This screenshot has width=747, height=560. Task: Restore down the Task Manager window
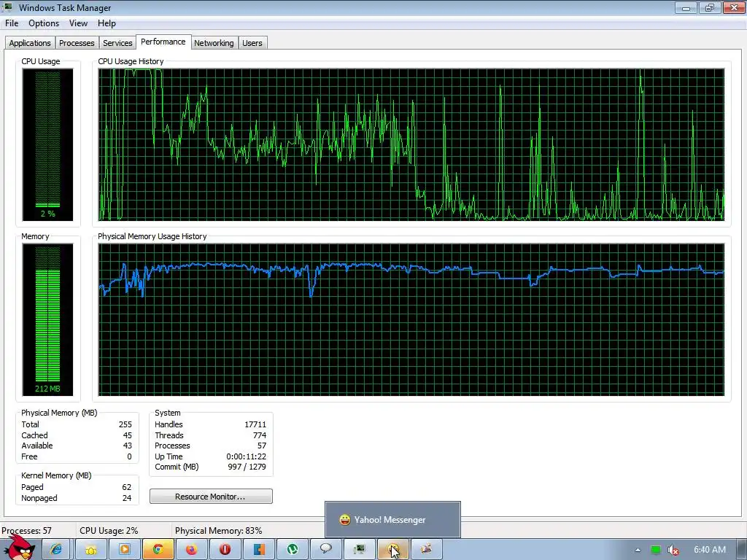709,7
